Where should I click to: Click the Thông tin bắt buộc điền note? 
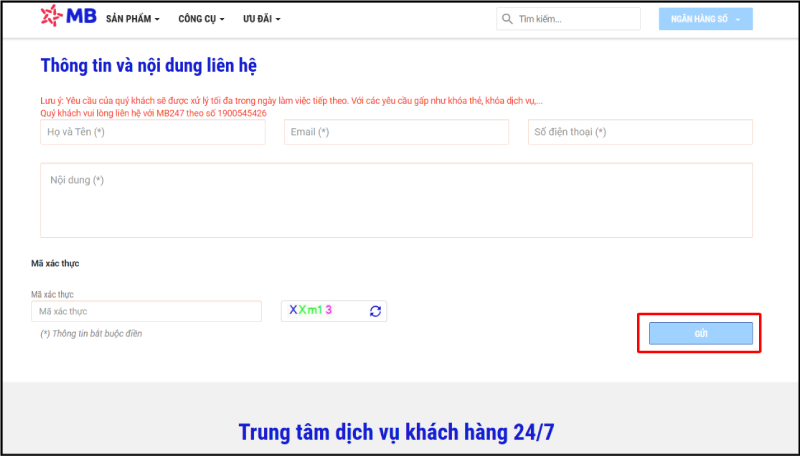tap(91, 333)
